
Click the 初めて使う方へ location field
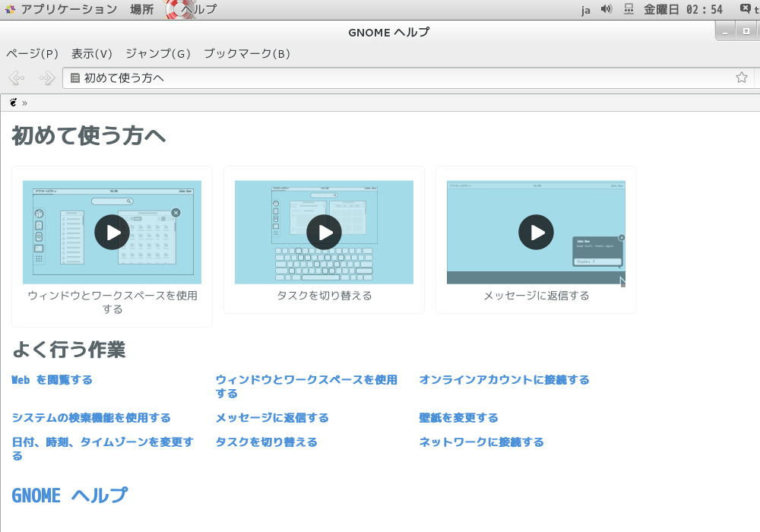pos(395,78)
